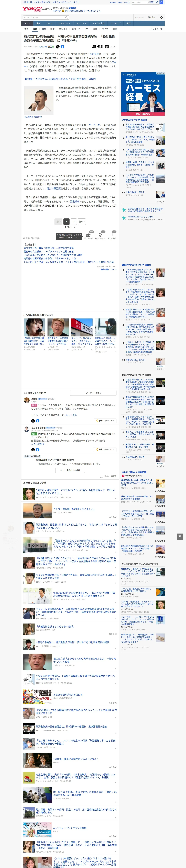Share さんきゅう倉田's comment on Facebook
Image resolution: width=186 pixels, height=868 pixels.
(x=38, y=449)
